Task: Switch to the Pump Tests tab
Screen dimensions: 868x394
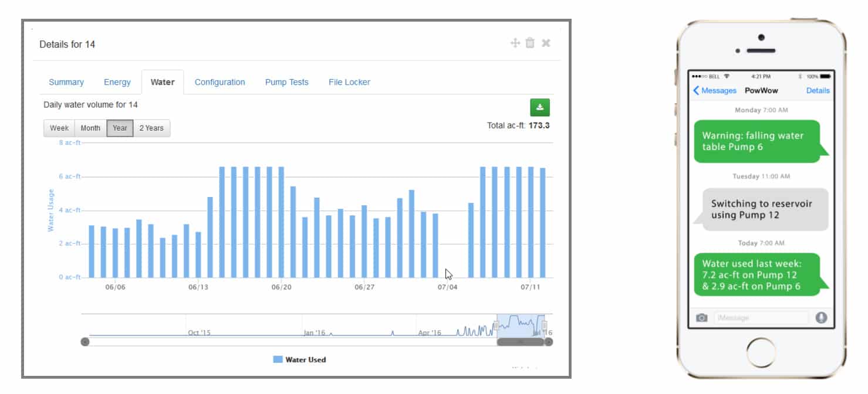Action: pyautogui.click(x=286, y=82)
